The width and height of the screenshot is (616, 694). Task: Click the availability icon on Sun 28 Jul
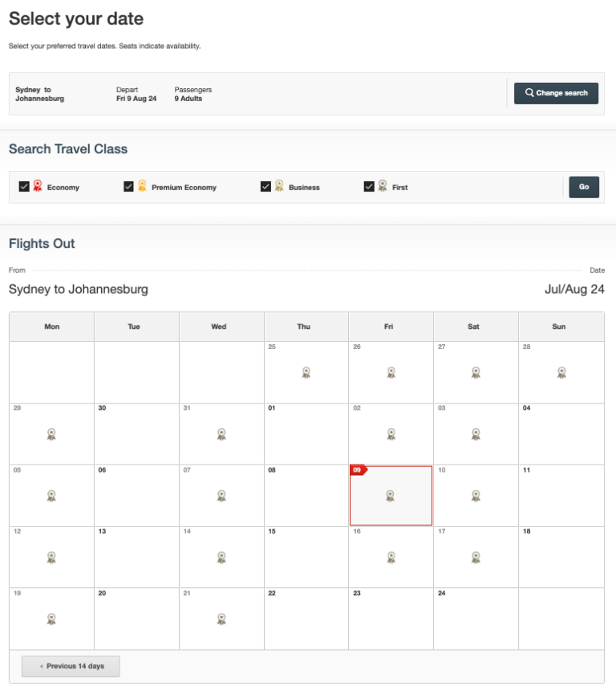click(x=561, y=371)
